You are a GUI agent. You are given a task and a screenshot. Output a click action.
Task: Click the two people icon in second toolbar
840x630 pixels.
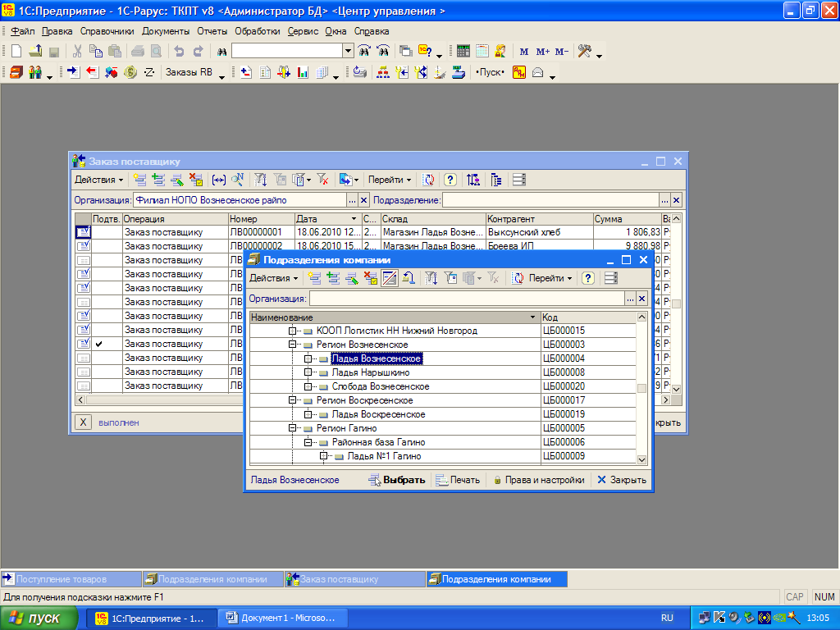tap(35, 72)
